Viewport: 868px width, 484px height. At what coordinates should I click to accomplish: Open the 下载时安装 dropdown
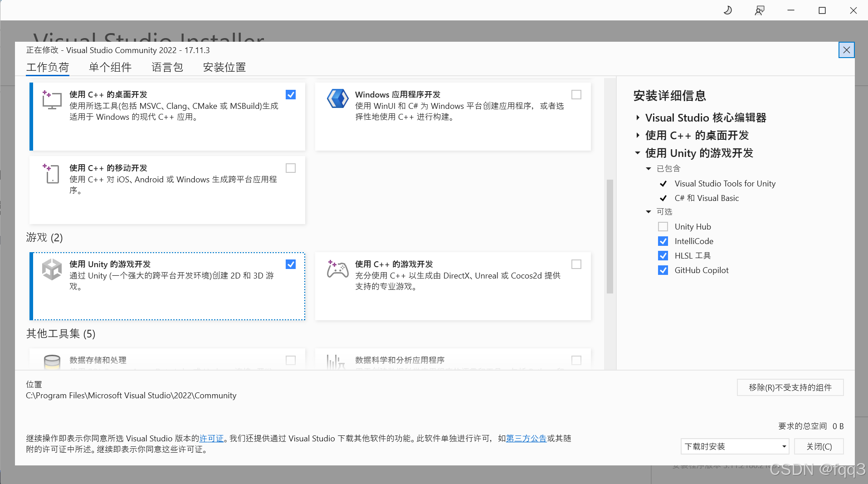click(735, 446)
